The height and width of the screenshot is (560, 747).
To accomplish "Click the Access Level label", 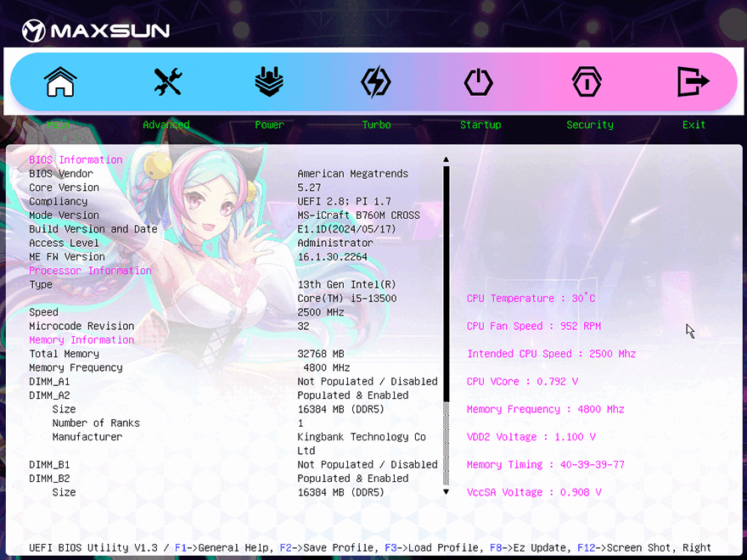I will coord(64,243).
